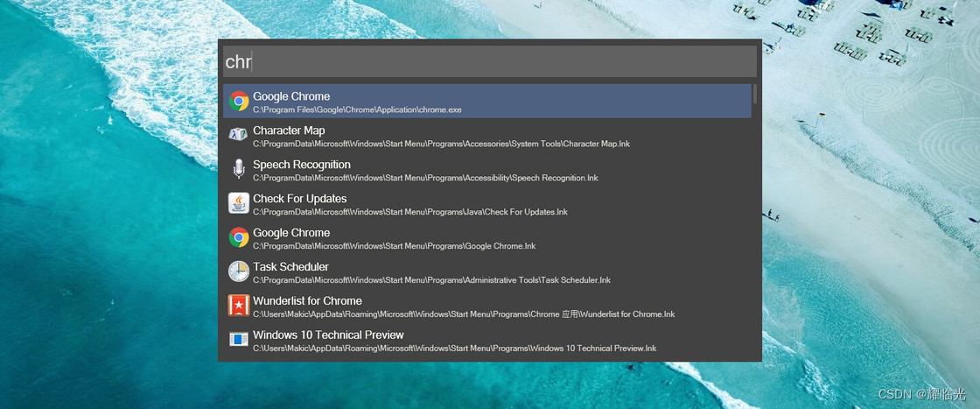Launch Google Chrome Start Menu shortcut title

point(291,233)
